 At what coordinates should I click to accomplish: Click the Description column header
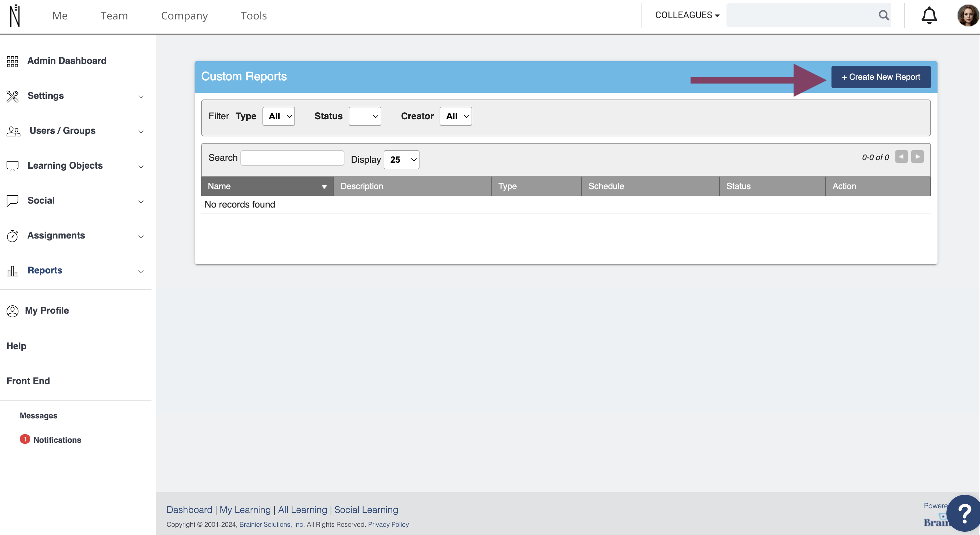click(x=412, y=186)
